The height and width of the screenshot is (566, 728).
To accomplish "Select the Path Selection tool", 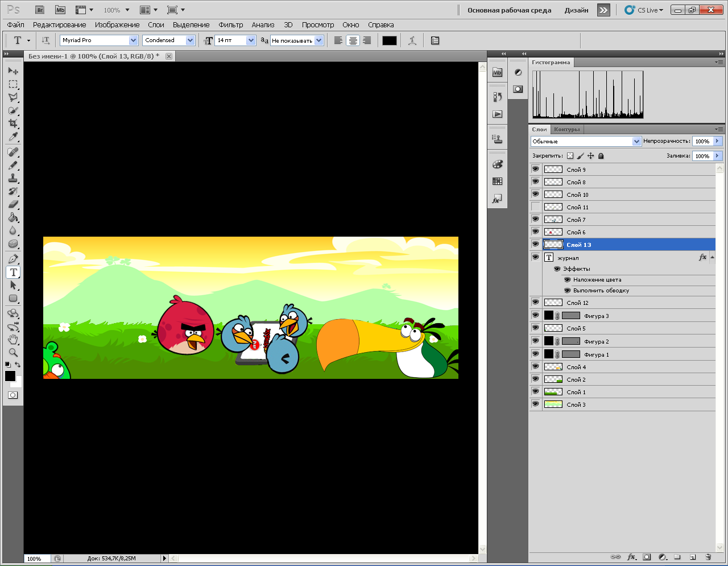I will pyautogui.click(x=13, y=285).
